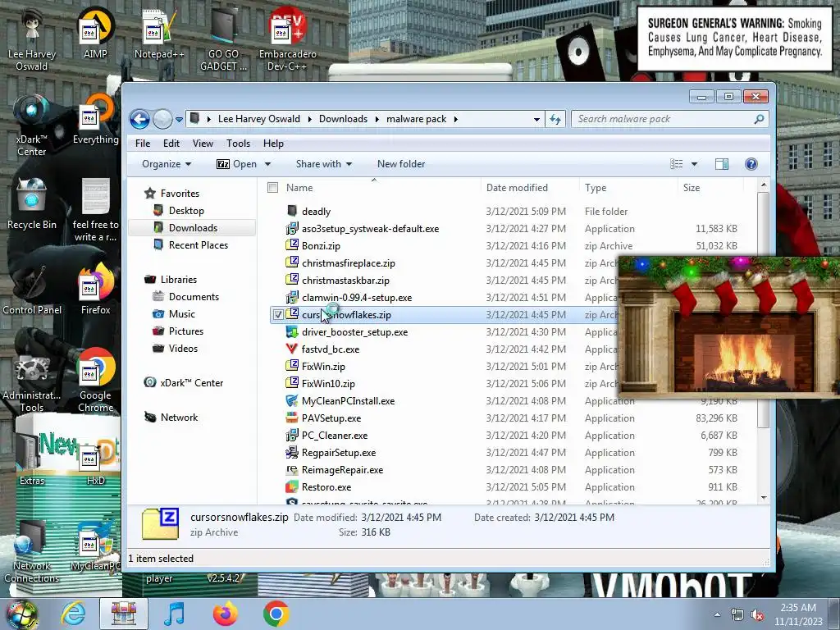840x630 pixels.
Task: Click Downloads in the address breadcrumb
Action: (344, 119)
